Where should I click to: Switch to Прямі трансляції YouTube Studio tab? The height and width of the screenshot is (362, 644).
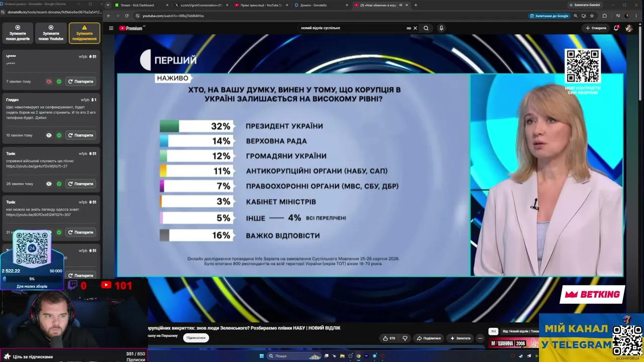[x=261, y=5]
